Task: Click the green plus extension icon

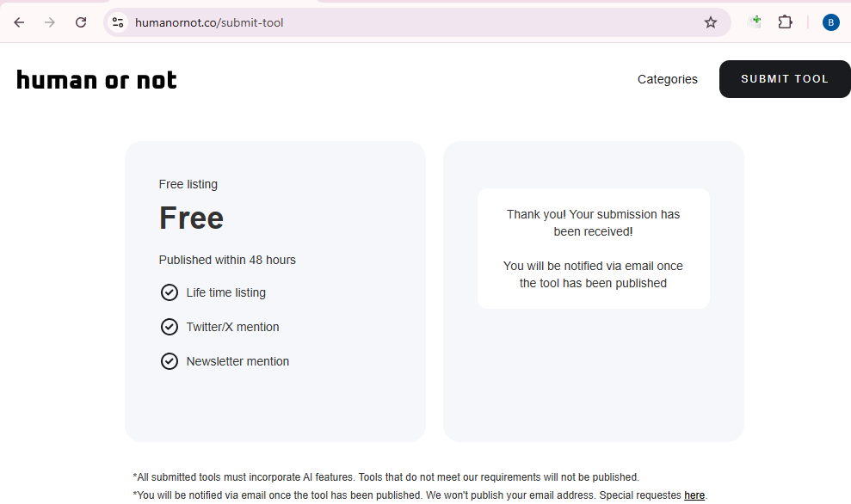Action: coord(755,22)
